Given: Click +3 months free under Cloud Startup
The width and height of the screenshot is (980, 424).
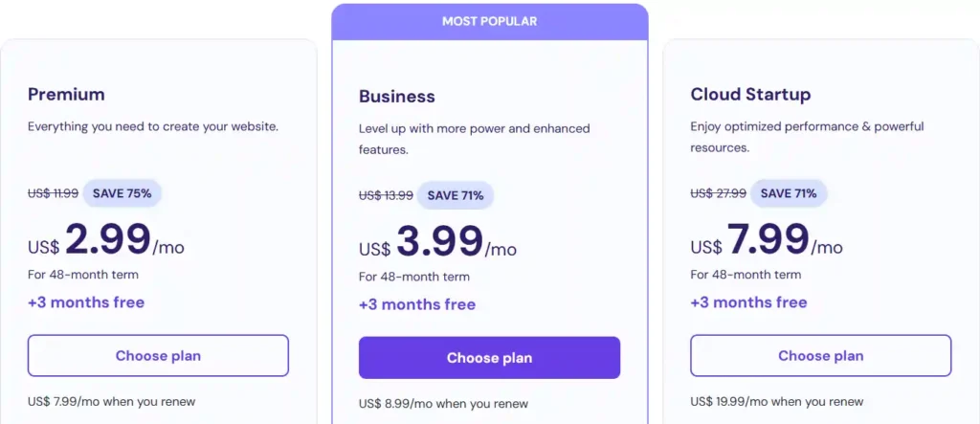Looking at the screenshot, I should click(x=748, y=302).
